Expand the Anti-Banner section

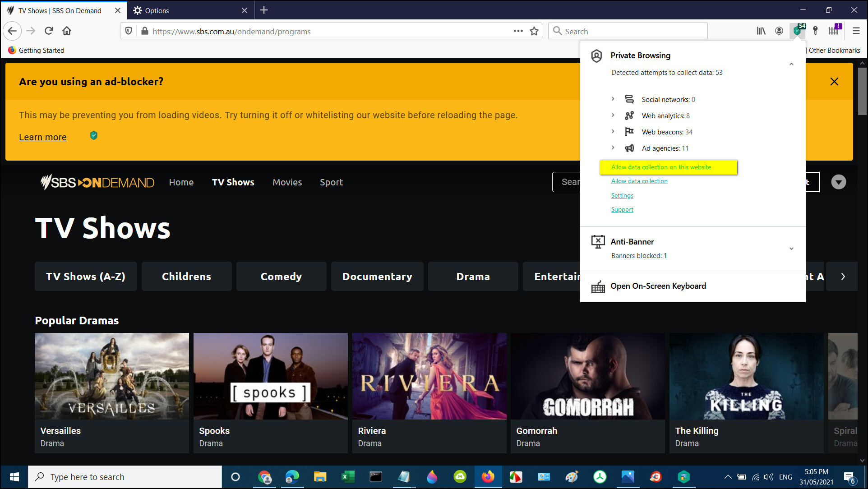[x=791, y=249]
